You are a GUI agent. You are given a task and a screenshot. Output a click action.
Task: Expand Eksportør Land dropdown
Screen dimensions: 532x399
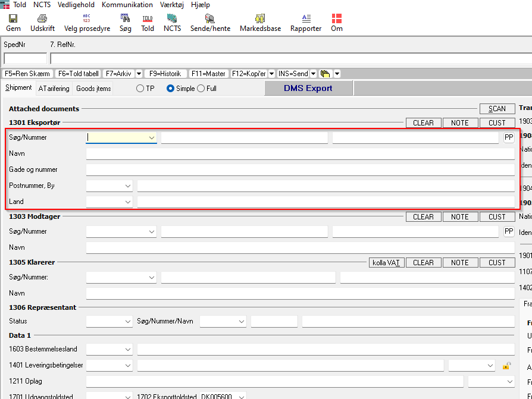pyautogui.click(x=128, y=202)
